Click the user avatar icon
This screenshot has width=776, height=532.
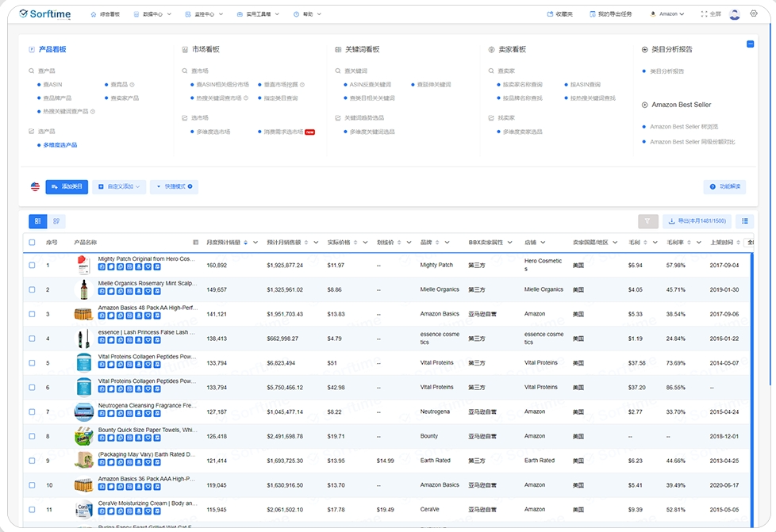pos(734,13)
